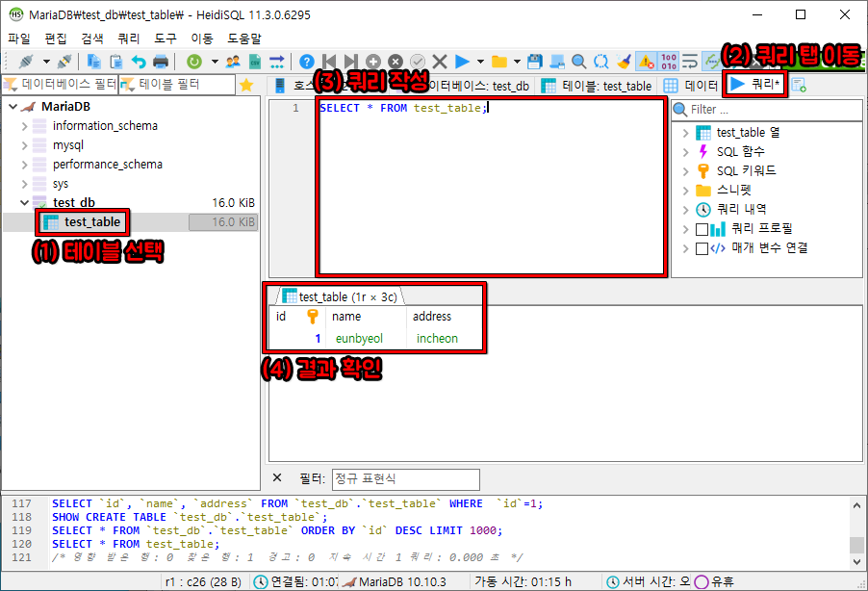Open the session manager connect icon
The image size is (868, 591).
25,61
